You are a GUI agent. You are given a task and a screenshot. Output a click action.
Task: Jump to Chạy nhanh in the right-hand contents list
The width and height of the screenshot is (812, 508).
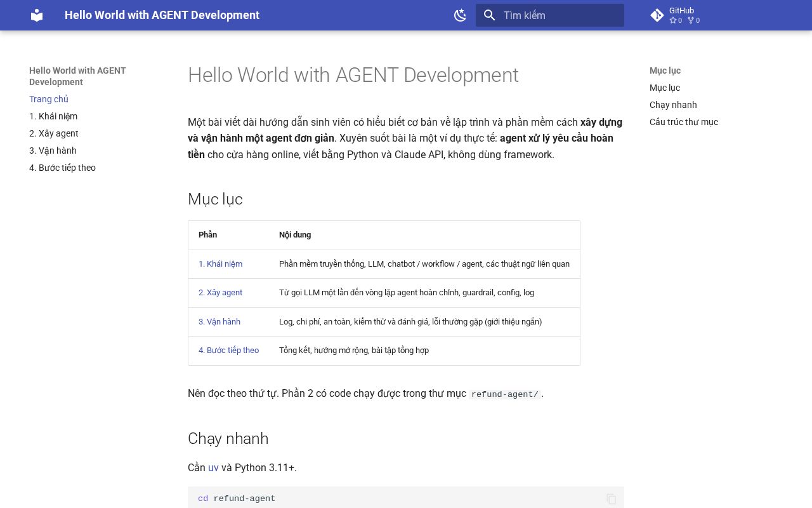pos(673,105)
